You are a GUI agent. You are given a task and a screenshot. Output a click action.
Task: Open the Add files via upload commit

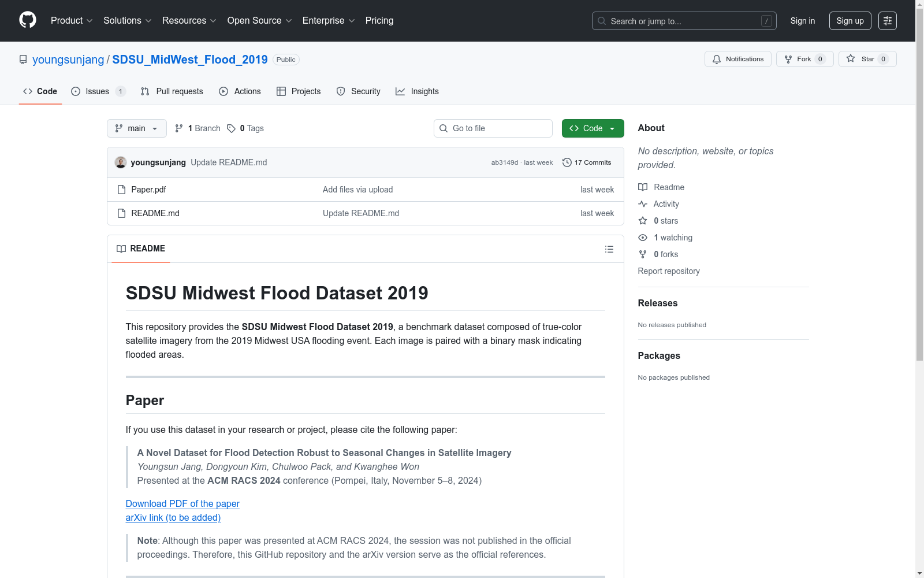click(358, 190)
